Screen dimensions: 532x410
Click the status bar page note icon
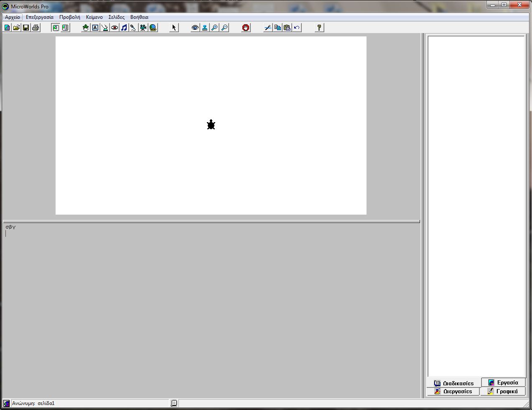click(x=174, y=403)
